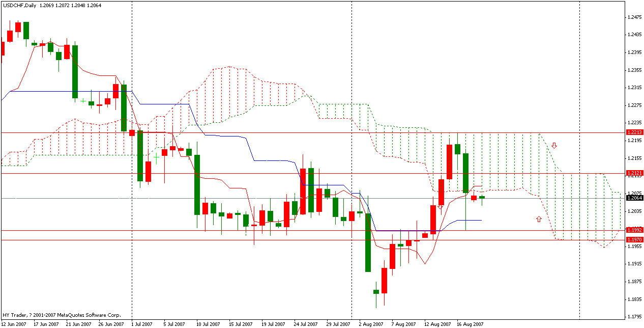The width and height of the screenshot is (644, 328).
Task: Click the 1.2355 price axis value
Action: click(635, 70)
